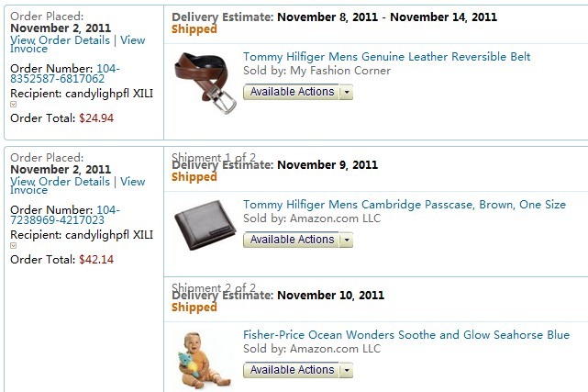
Task: Open Fisher-Price Ocean Wonders Soothe and Glow Seahorse link
Action: [405, 335]
